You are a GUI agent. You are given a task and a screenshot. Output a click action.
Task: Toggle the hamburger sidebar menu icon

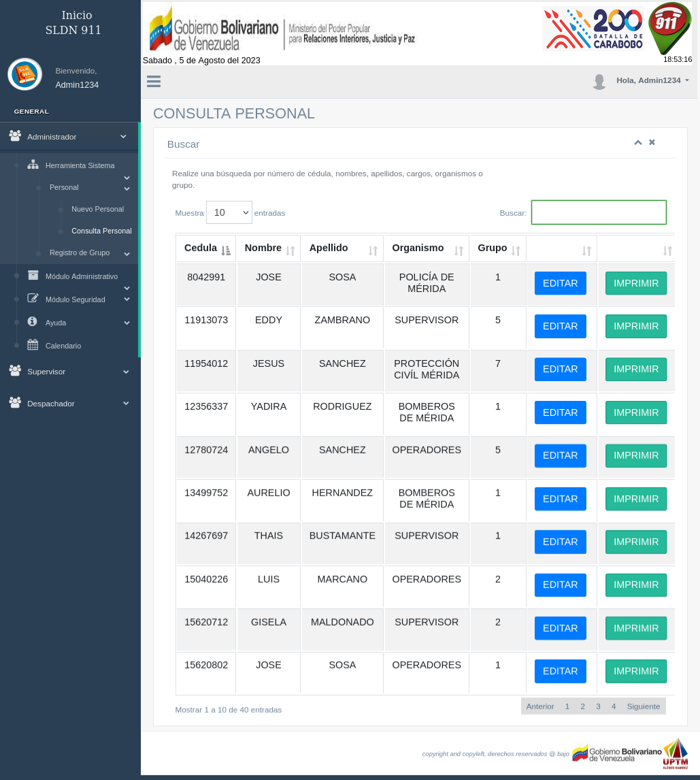point(154,82)
